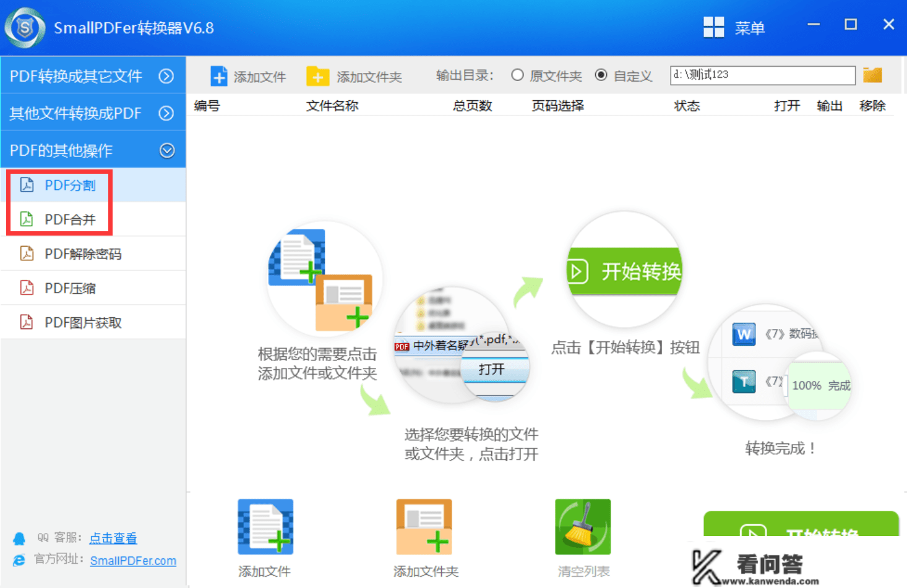Click the PDF压缩 file icon
Image resolution: width=907 pixels, height=588 pixels.
(x=27, y=288)
